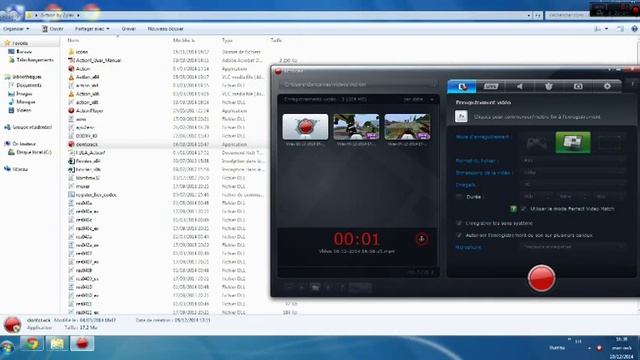Viewport: 640px width, 360px height.
Task: Select Bibliothèques in the Explorer sidebar
Action: (x=23, y=77)
